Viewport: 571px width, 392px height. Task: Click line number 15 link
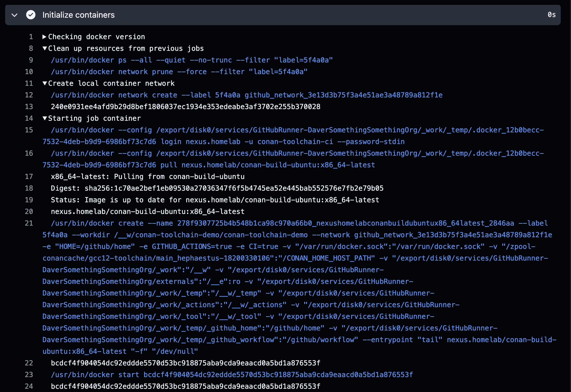29,130
